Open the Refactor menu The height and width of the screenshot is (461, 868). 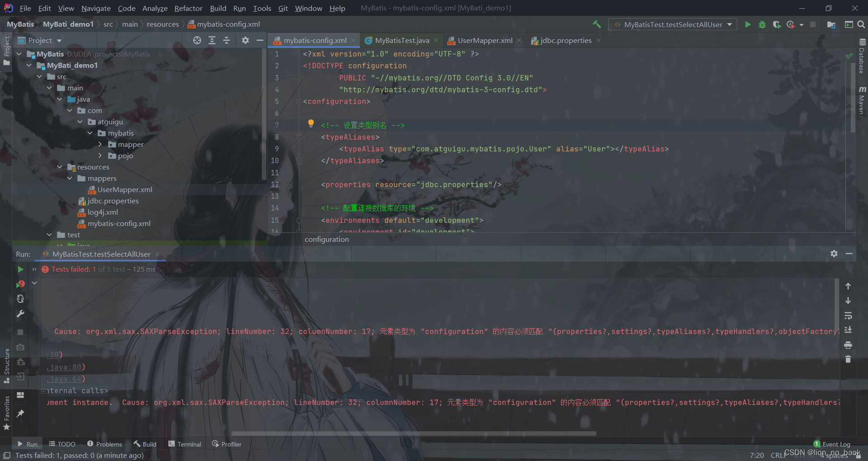pos(189,8)
